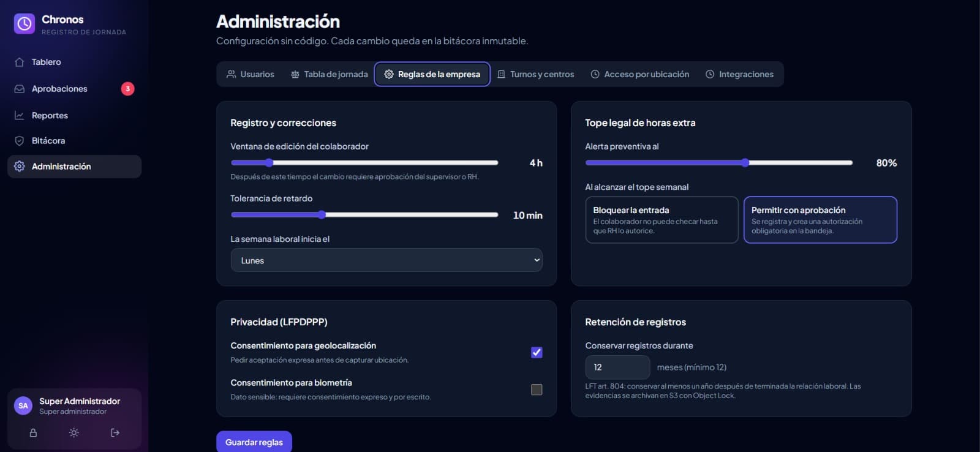Open the La semana laboral inicia el dropdown
The image size is (980, 452).
386,260
